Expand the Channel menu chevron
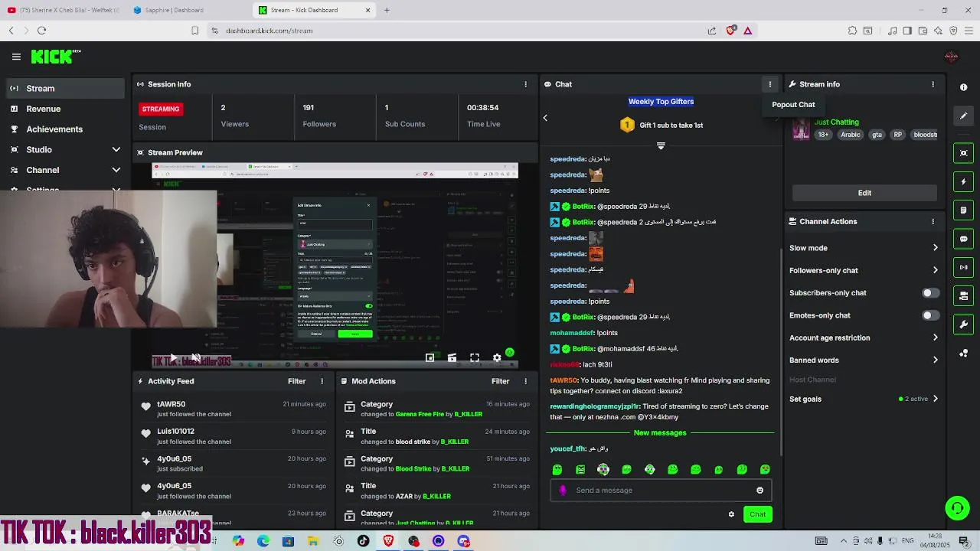The image size is (980, 551). click(116, 170)
